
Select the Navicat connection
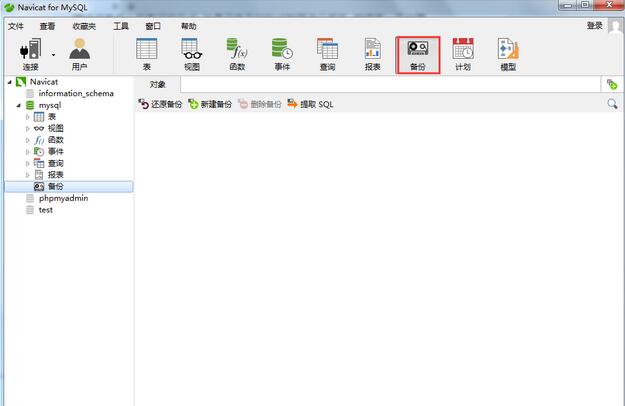click(x=44, y=82)
